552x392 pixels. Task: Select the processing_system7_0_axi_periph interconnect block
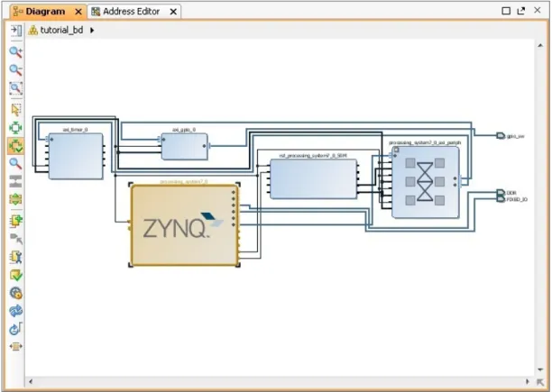coord(425,182)
